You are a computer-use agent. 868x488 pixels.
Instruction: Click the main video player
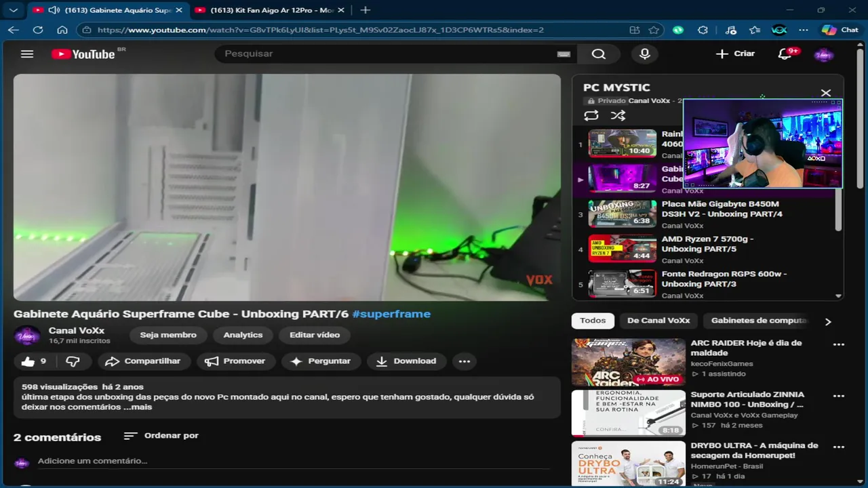pyautogui.click(x=287, y=187)
